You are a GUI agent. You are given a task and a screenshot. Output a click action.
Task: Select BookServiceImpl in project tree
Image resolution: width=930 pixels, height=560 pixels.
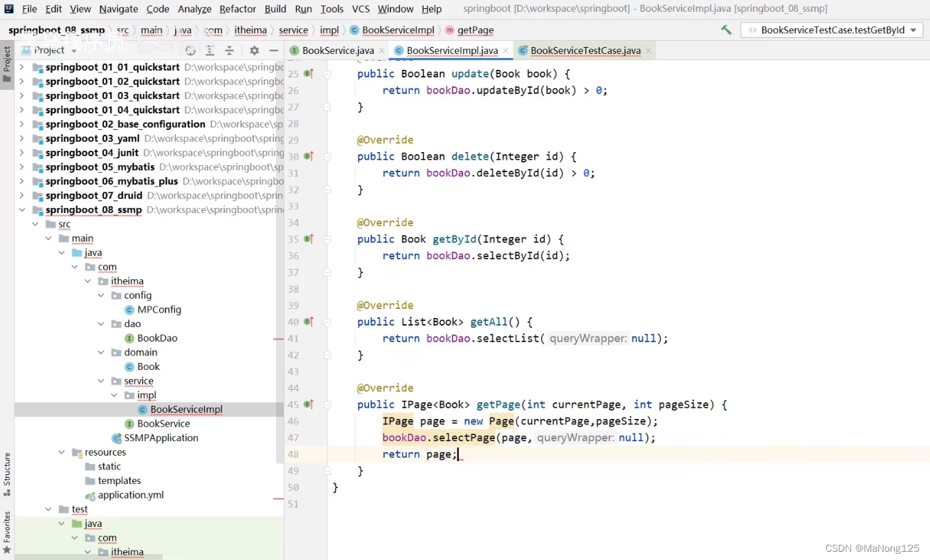coord(180,409)
